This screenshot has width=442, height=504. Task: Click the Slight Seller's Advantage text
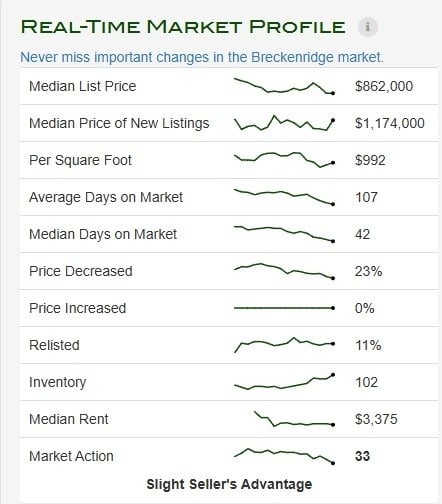tap(229, 484)
